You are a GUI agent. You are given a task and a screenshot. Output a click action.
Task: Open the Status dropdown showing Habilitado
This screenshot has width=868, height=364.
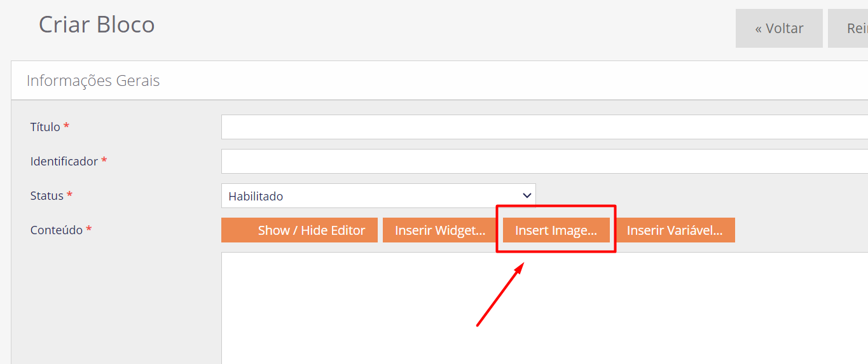point(378,196)
